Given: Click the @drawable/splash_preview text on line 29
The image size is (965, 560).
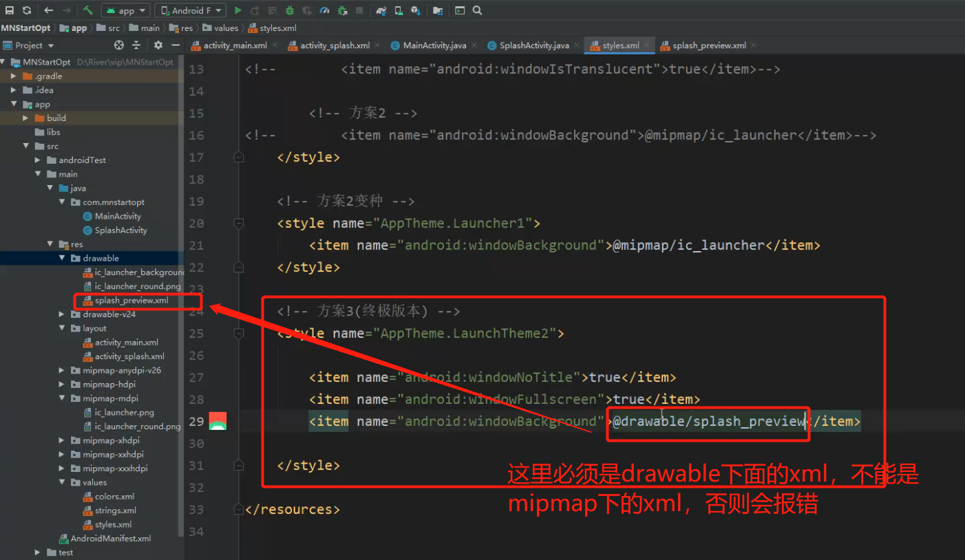Looking at the screenshot, I should pyautogui.click(x=709, y=421).
